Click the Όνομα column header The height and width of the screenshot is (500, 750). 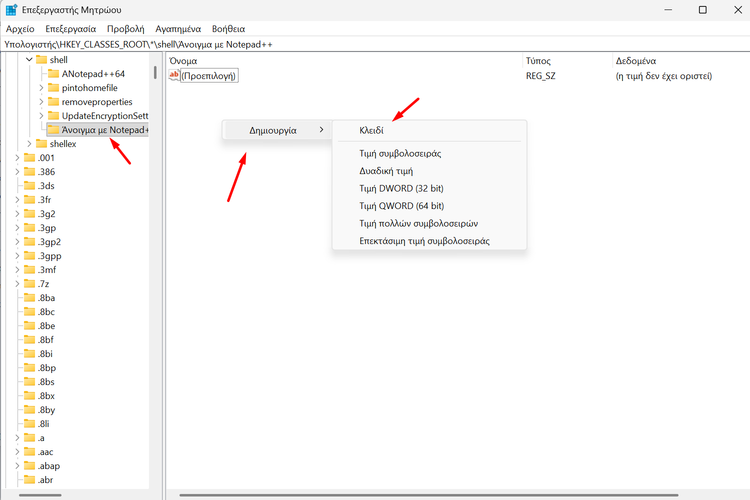(184, 61)
